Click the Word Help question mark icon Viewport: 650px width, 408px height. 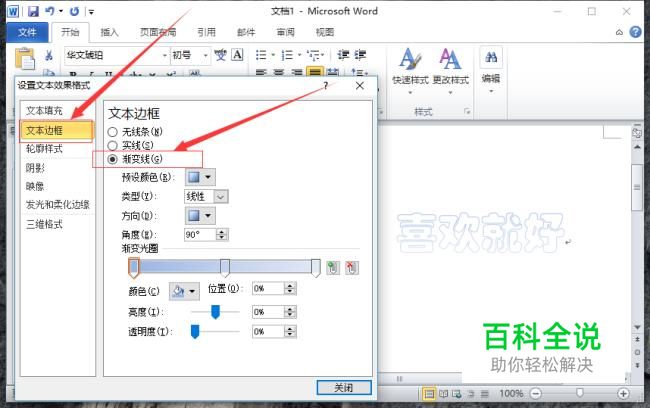pos(635,32)
